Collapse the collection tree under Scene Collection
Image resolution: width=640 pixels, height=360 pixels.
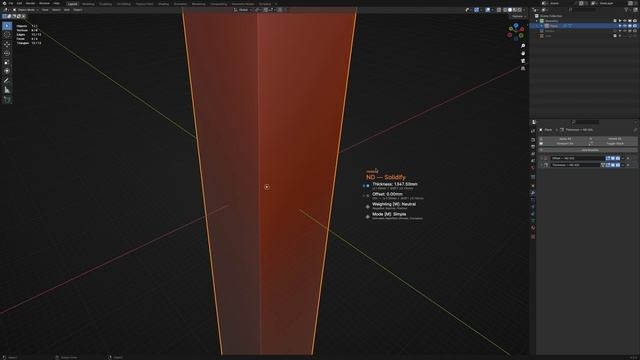[537, 21]
